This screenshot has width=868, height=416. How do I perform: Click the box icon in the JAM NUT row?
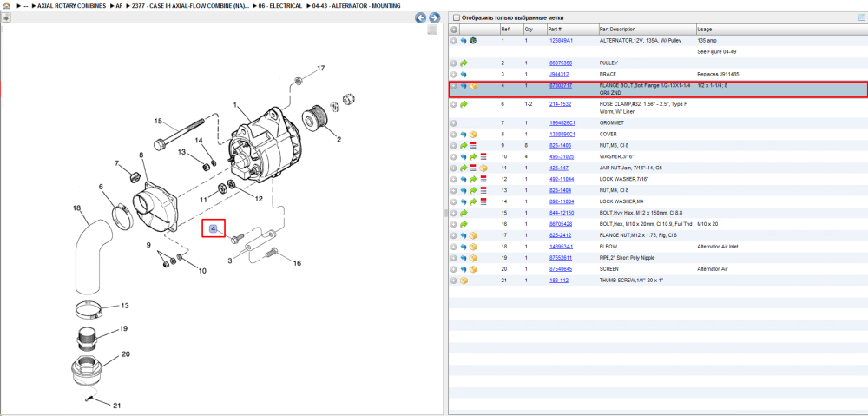click(483, 168)
